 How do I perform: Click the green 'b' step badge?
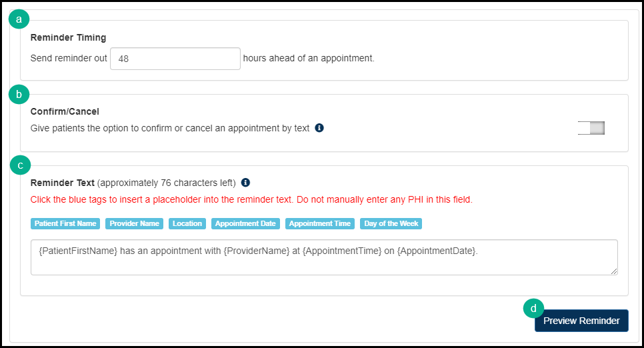pos(19,95)
